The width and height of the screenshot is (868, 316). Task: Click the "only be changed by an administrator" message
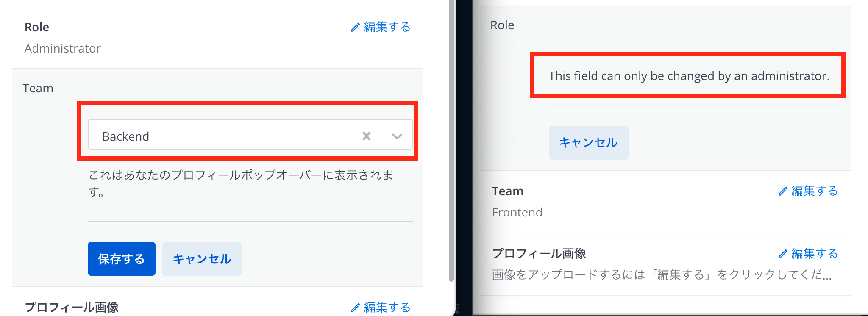click(x=689, y=76)
